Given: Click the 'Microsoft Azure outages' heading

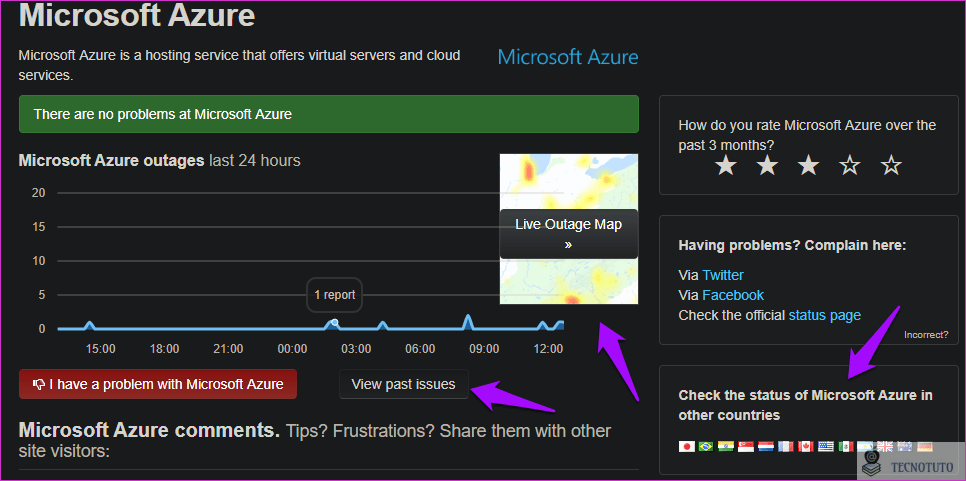Looking at the screenshot, I should [112, 161].
